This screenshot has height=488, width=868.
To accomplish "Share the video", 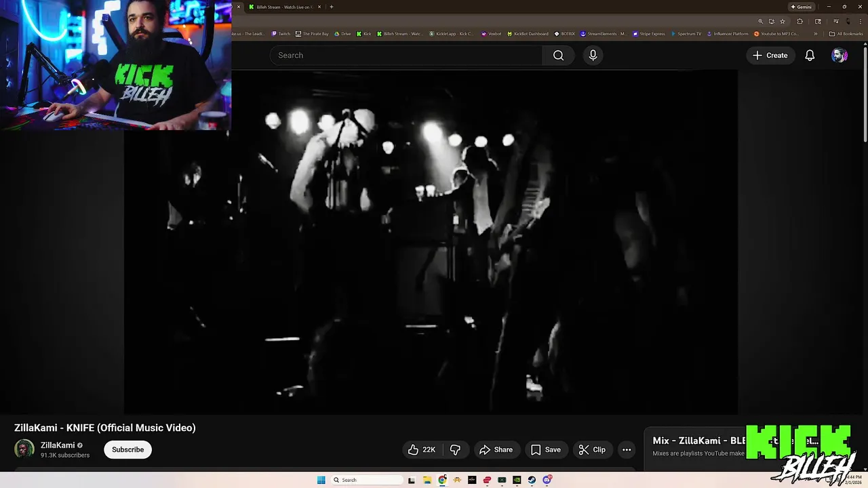I will pyautogui.click(x=496, y=449).
